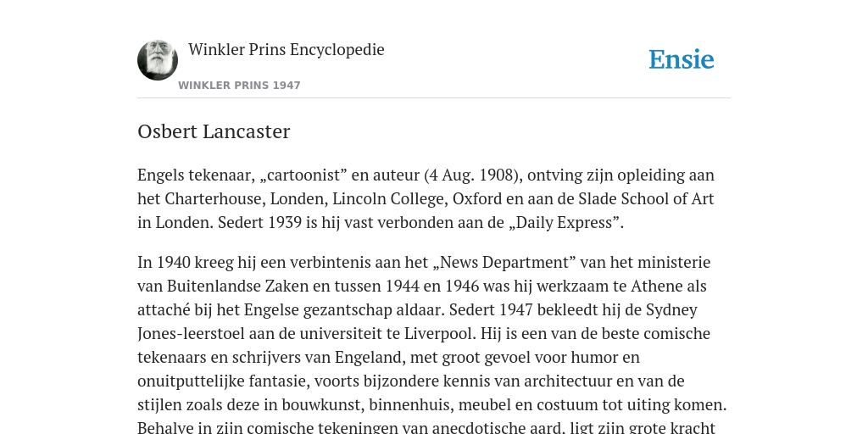Click the WINKLER PRINS 1947 edition label

[239, 86]
